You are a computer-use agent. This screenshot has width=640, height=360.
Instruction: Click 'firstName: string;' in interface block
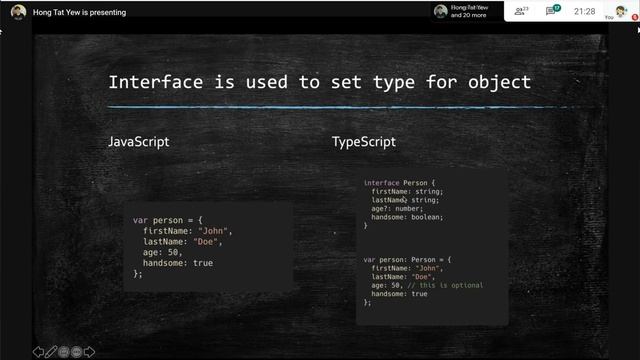click(x=407, y=191)
